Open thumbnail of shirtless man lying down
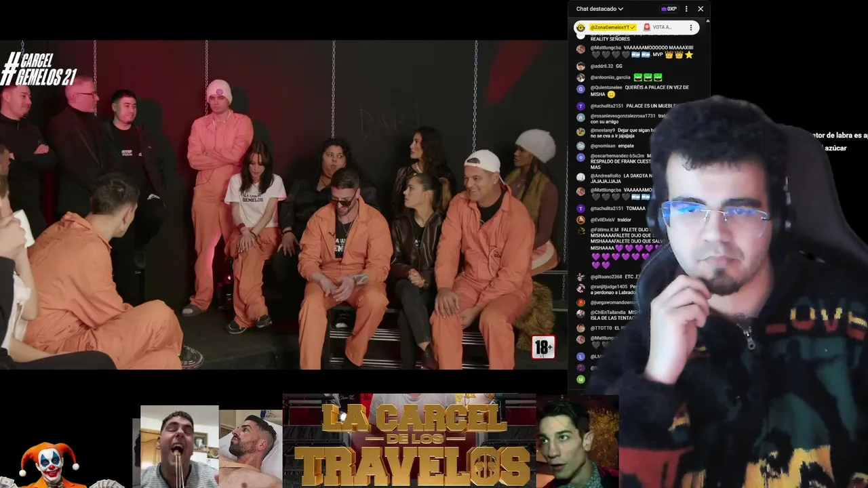This screenshot has width=868, height=488. [250, 449]
